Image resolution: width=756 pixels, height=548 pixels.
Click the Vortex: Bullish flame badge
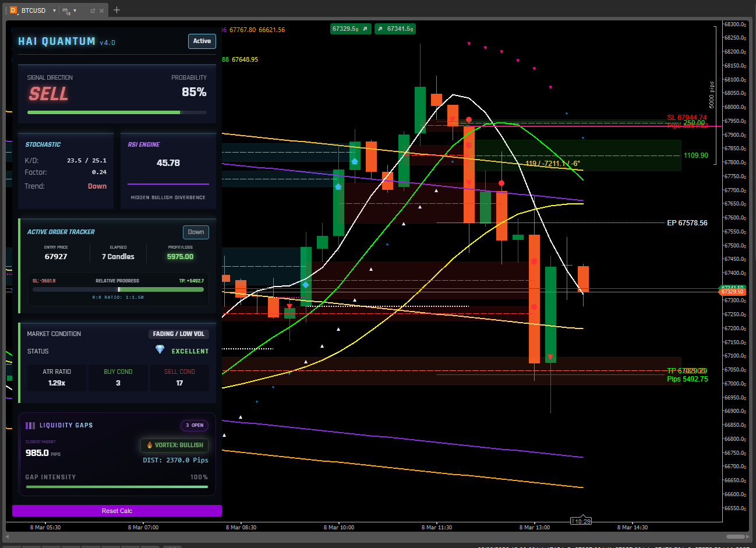[x=175, y=445]
